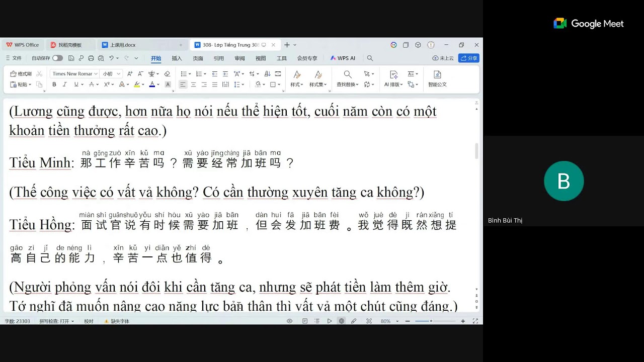This screenshot has height=362, width=644.
Task: Toggle Underline formatting
Action: tap(76, 84)
